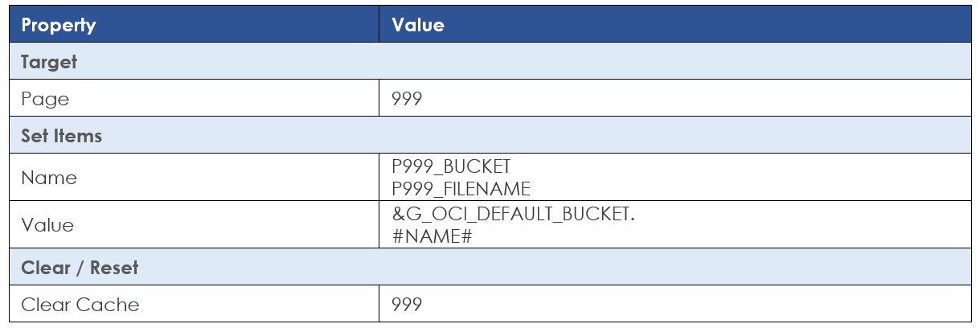Click the Name property label

[49, 178]
